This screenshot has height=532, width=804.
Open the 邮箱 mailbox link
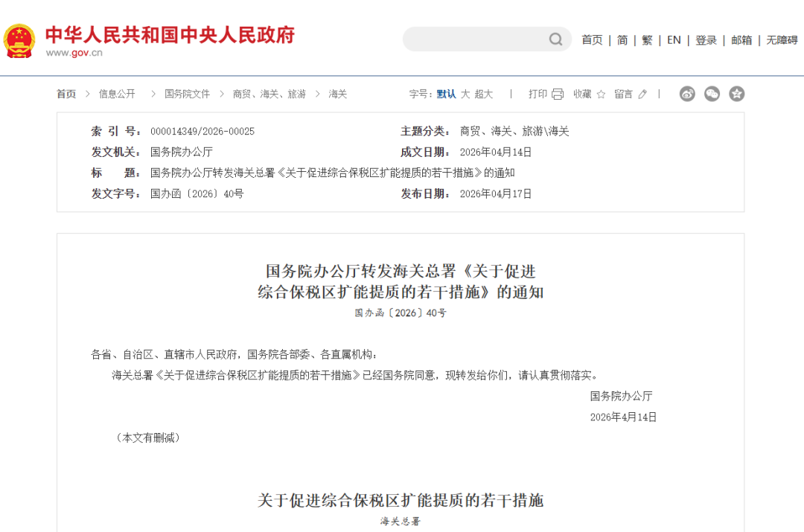(x=741, y=40)
